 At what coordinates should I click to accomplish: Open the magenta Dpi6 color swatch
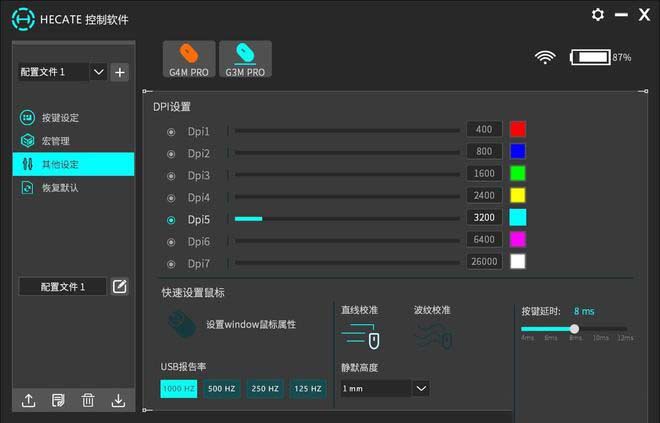[x=518, y=239]
